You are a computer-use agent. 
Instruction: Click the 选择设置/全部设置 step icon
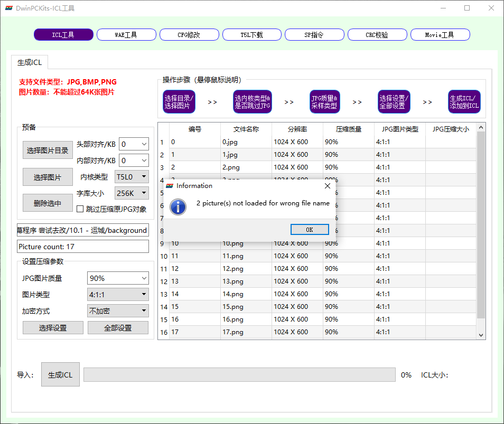coord(394,102)
